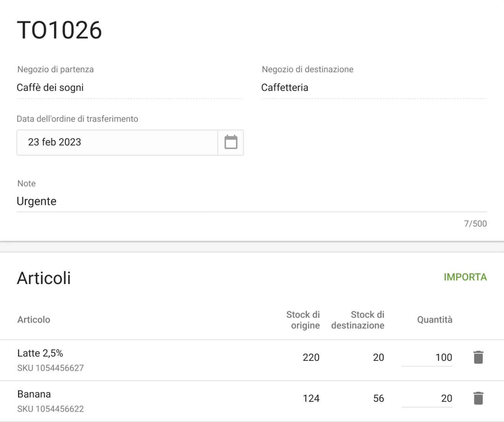The height and width of the screenshot is (422, 504).
Task: Select the Latte 2,5% item name
Action: tap(40, 353)
